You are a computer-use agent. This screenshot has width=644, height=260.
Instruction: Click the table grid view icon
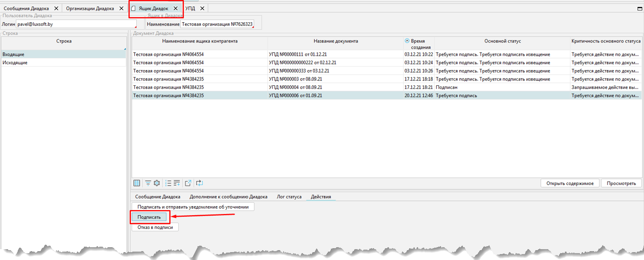click(137, 183)
